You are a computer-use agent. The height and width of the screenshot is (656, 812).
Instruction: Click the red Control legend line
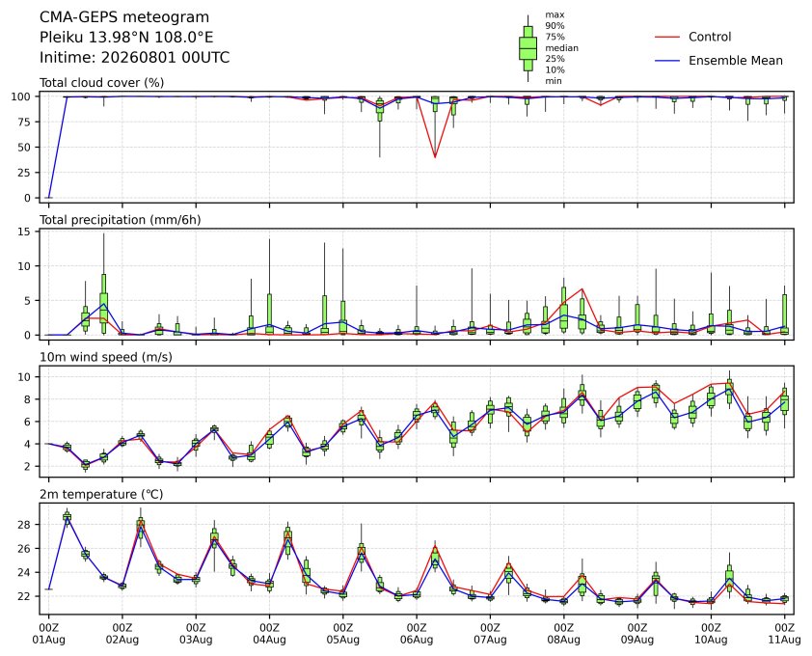click(x=667, y=38)
